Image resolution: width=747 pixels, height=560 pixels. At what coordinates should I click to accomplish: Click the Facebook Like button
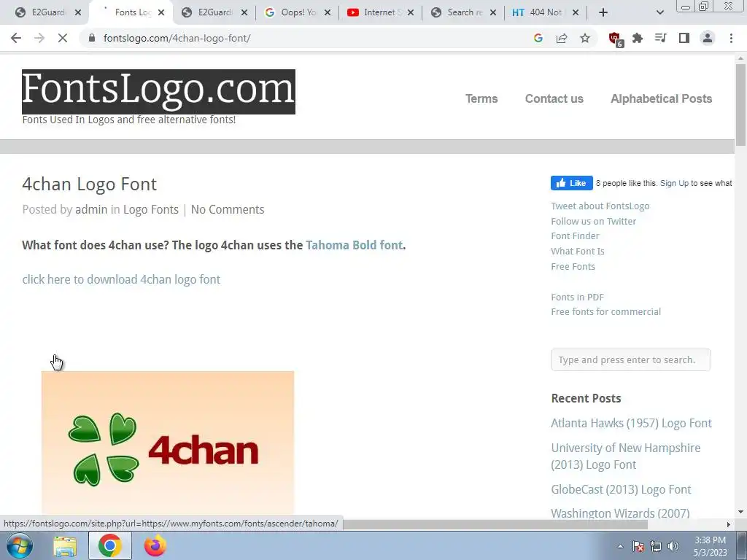pos(572,183)
